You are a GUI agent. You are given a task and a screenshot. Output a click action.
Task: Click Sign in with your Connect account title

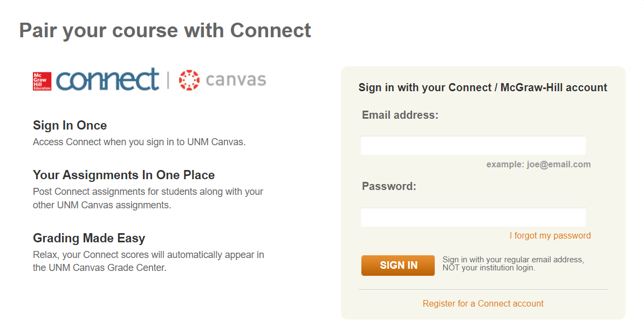pos(483,87)
